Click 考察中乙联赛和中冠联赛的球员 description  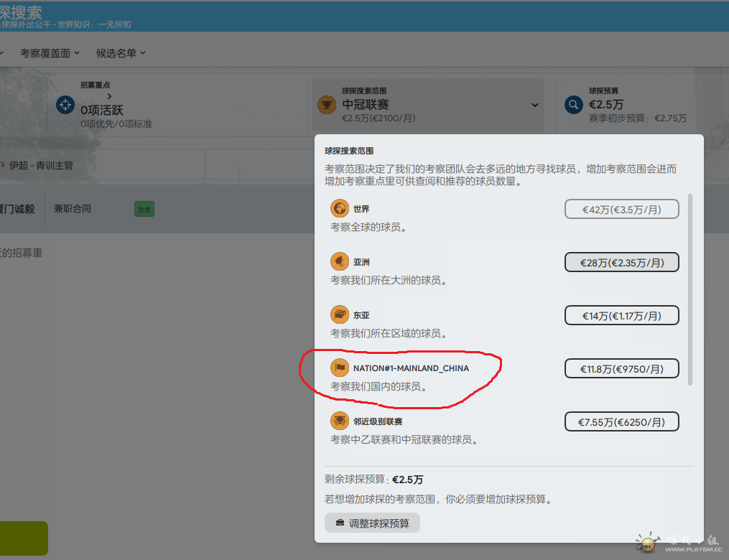[x=404, y=439]
